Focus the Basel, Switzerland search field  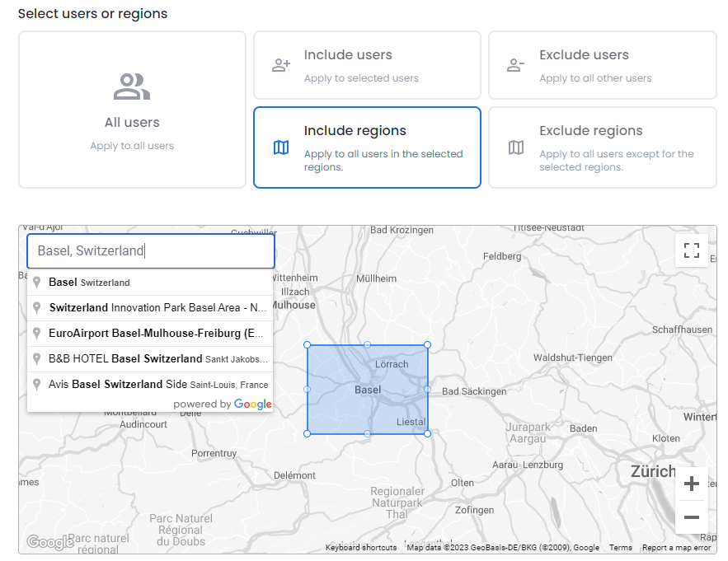coord(151,251)
